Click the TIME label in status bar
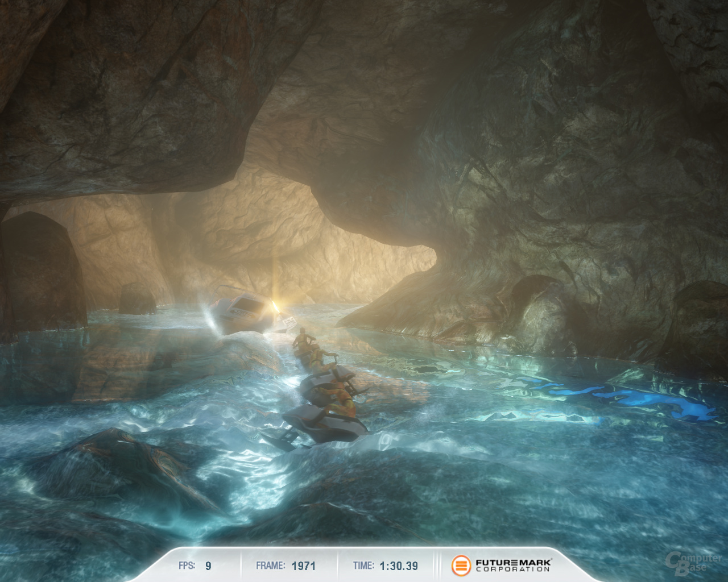This screenshot has height=582, width=728. click(x=363, y=566)
